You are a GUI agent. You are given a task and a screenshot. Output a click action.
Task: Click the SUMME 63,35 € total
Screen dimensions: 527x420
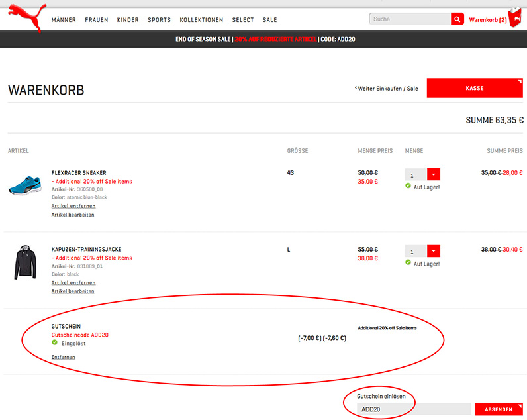[x=495, y=120]
